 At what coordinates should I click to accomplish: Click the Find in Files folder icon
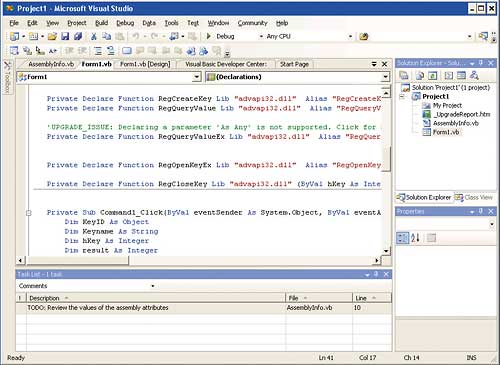(x=364, y=36)
